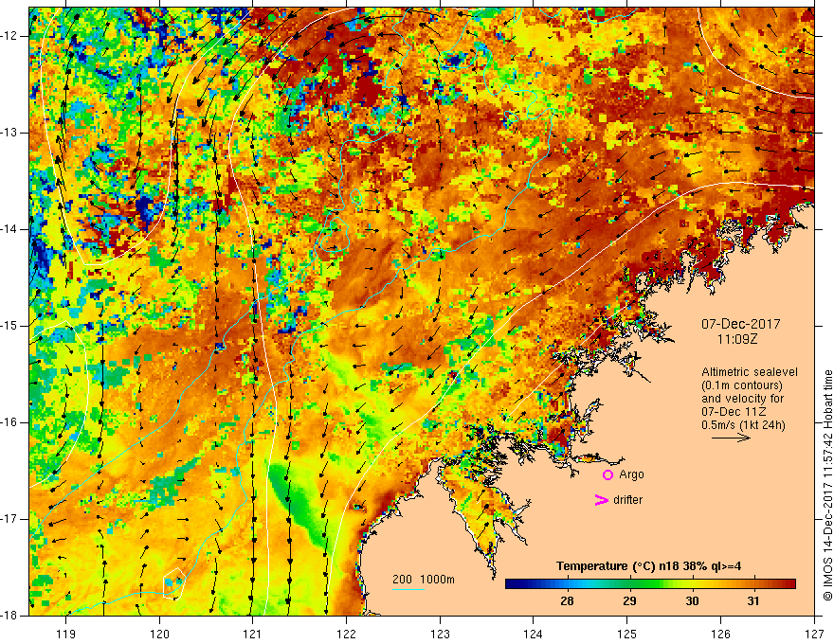Screen dimensions: 834x644
Task: Click the temperature color bar near 28
Action: 567,584
